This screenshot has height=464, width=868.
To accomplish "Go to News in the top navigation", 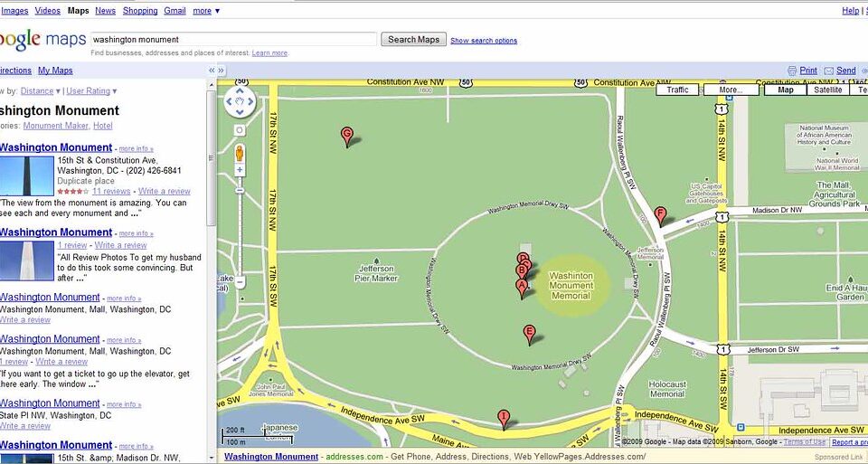I will pos(105,11).
